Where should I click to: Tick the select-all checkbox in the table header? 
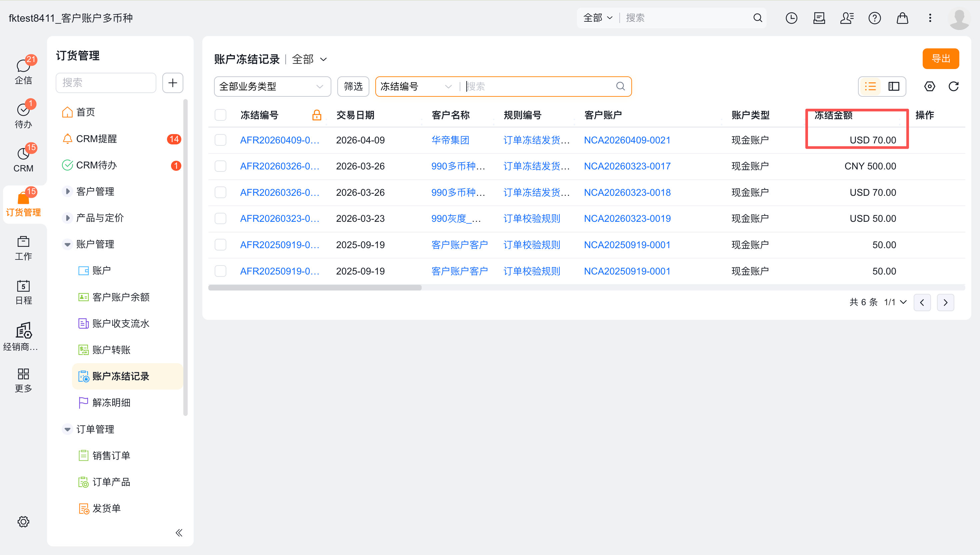point(220,115)
